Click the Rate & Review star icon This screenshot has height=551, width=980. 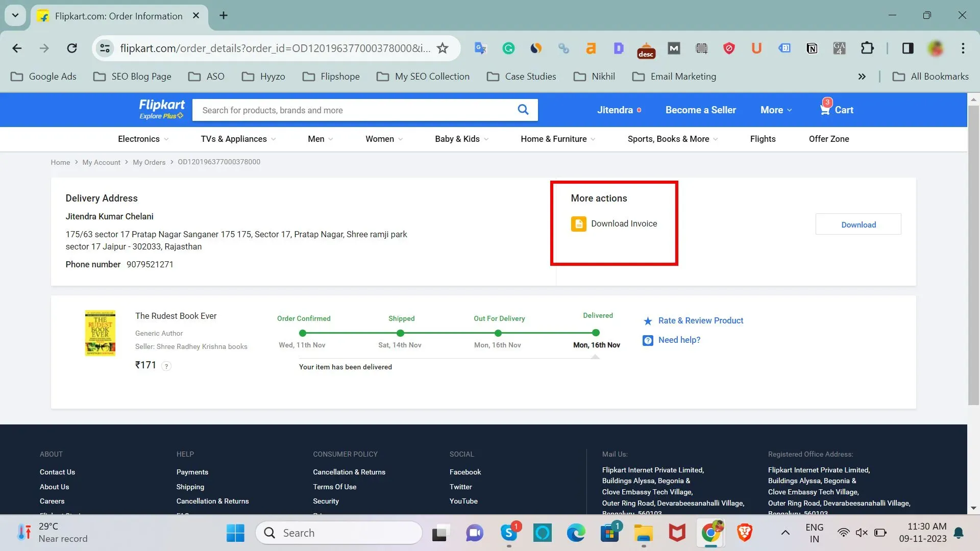pos(649,320)
